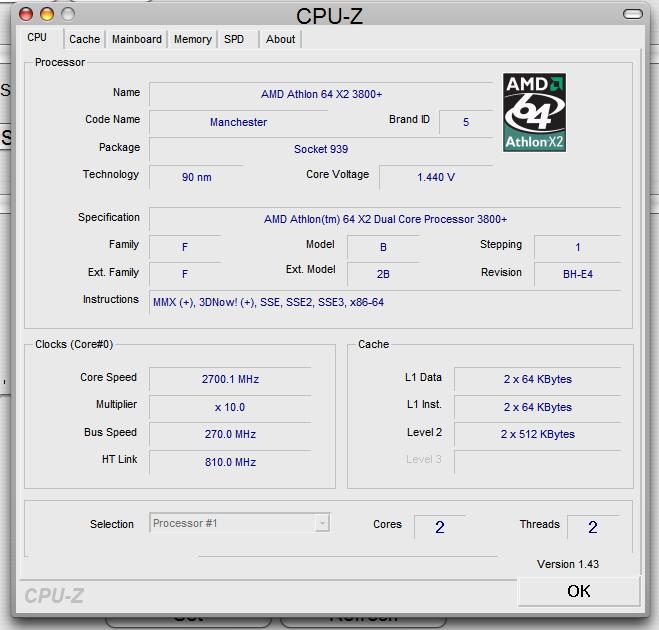Click the Revision value BH-E4
This screenshot has height=630, width=659.
click(x=577, y=274)
